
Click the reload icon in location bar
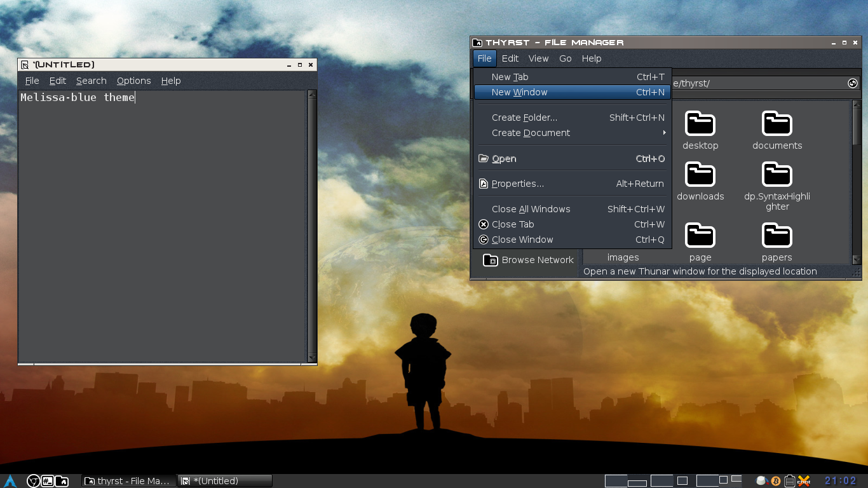click(x=853, y=83)
